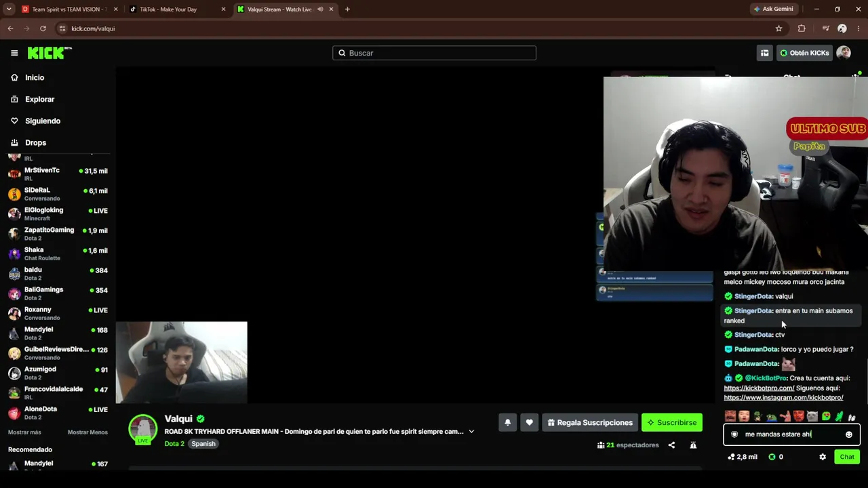Viewport: 868px width, 488px height.
Task: Click StingerDota username beside 'valqui' message
Action: [x=753, y=296]
